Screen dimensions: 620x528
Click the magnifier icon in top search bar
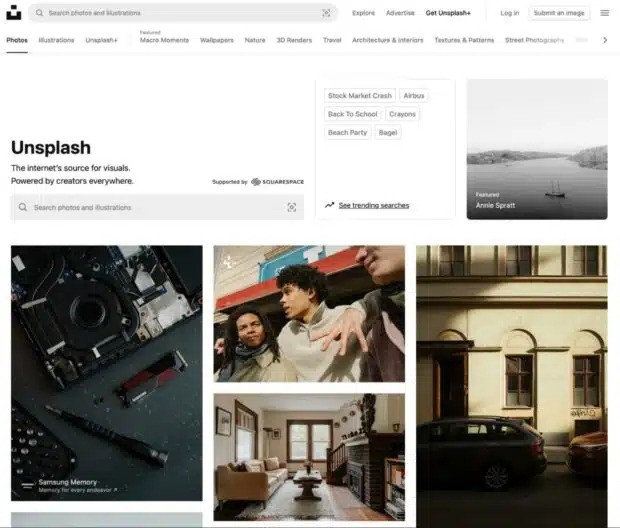39,13
